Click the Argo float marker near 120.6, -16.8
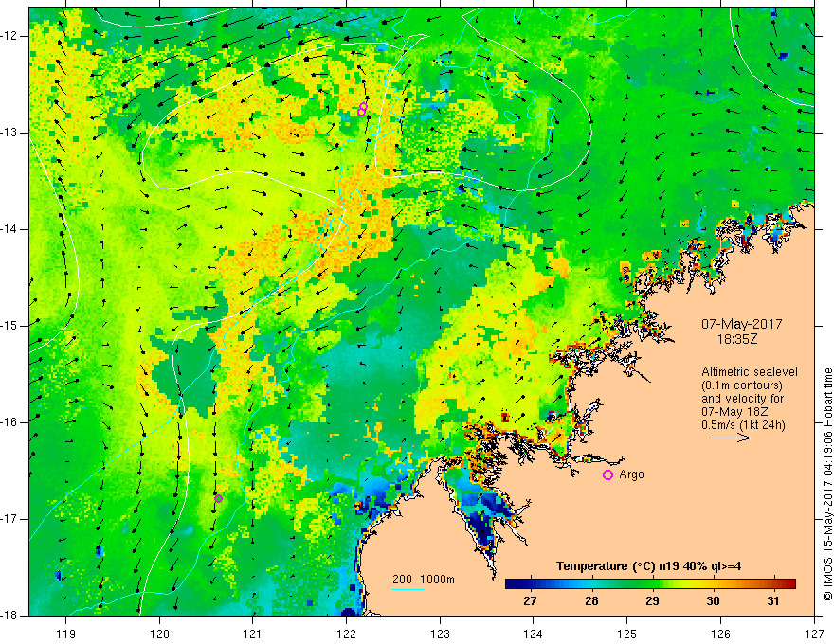Viewport: 834px width, 644px height. 218,498
